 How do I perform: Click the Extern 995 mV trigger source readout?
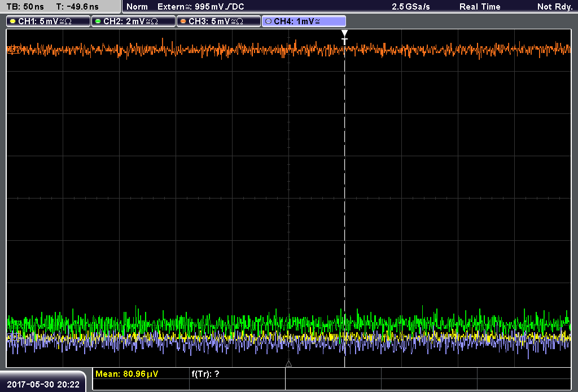pyautogui.click(x=200, y=7)
